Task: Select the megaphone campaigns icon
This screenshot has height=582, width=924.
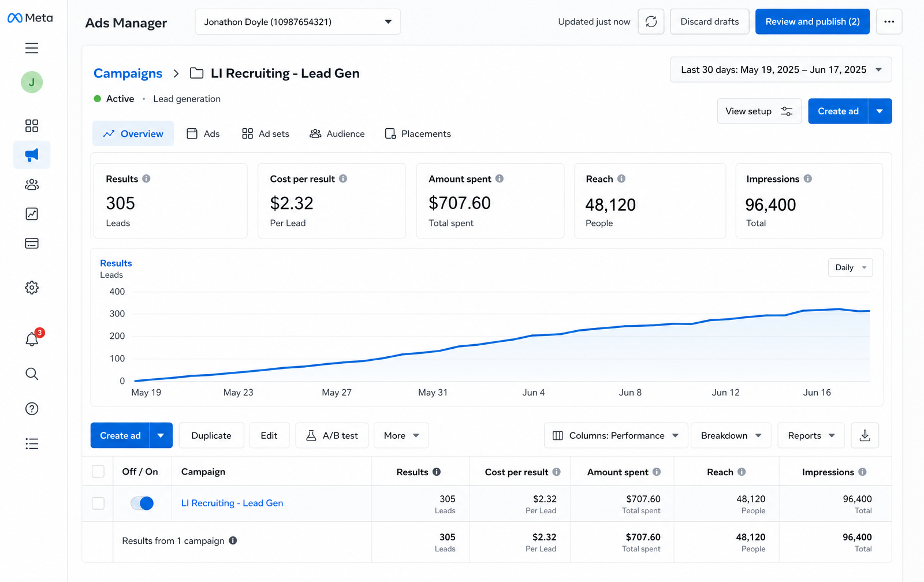Action: pos(32,155)
